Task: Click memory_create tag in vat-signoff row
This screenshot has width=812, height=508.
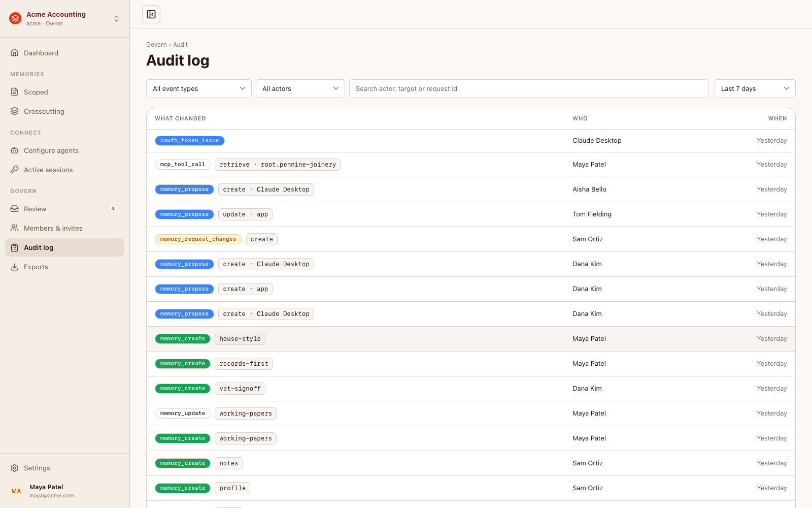Action: click(x=183, y=389)
